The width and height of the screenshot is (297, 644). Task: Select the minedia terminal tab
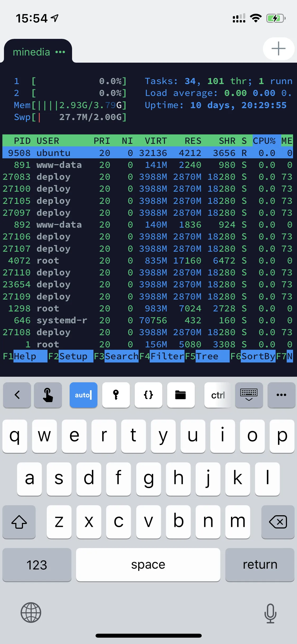(x=31, y=52)
